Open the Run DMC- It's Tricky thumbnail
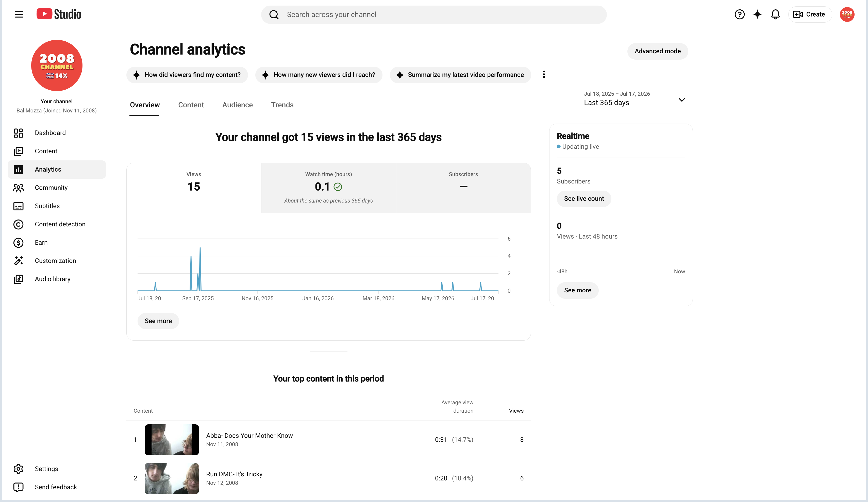The image size is (868, 502). [172, 478]
